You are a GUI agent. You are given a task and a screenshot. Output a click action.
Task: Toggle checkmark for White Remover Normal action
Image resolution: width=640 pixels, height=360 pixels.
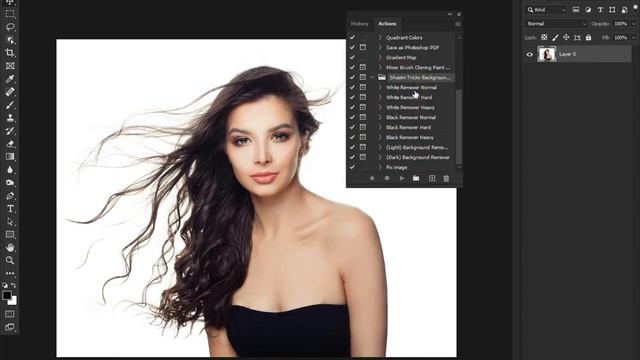(352, 87)
